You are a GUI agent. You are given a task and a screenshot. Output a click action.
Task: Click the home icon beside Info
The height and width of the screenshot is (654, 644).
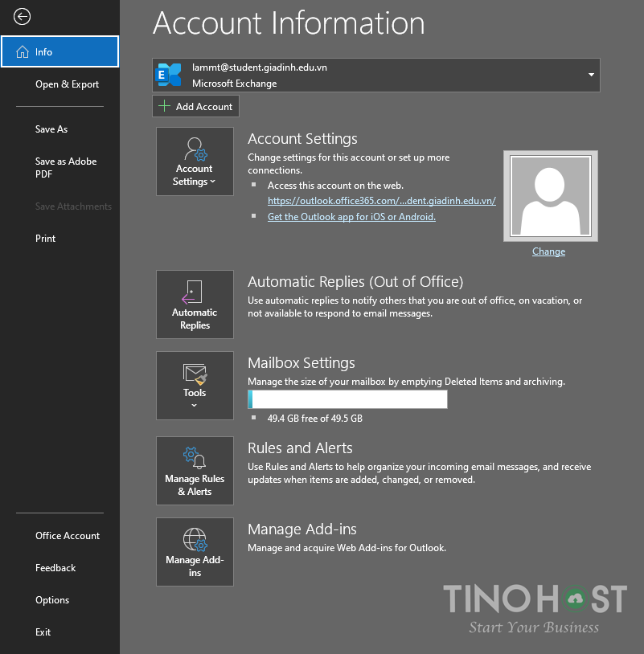click(x=23, y=51)
